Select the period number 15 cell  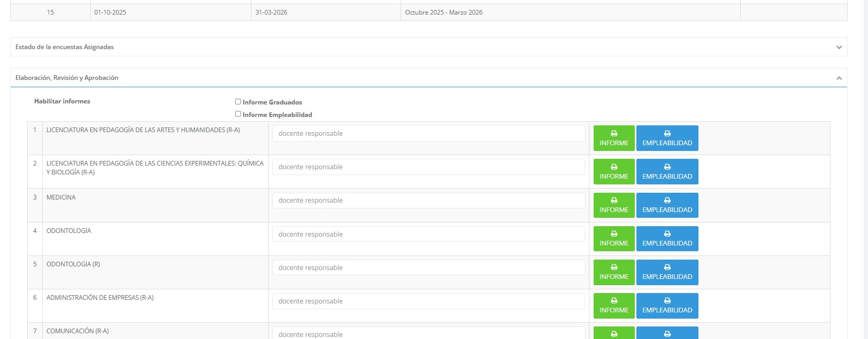coord(51,13)
